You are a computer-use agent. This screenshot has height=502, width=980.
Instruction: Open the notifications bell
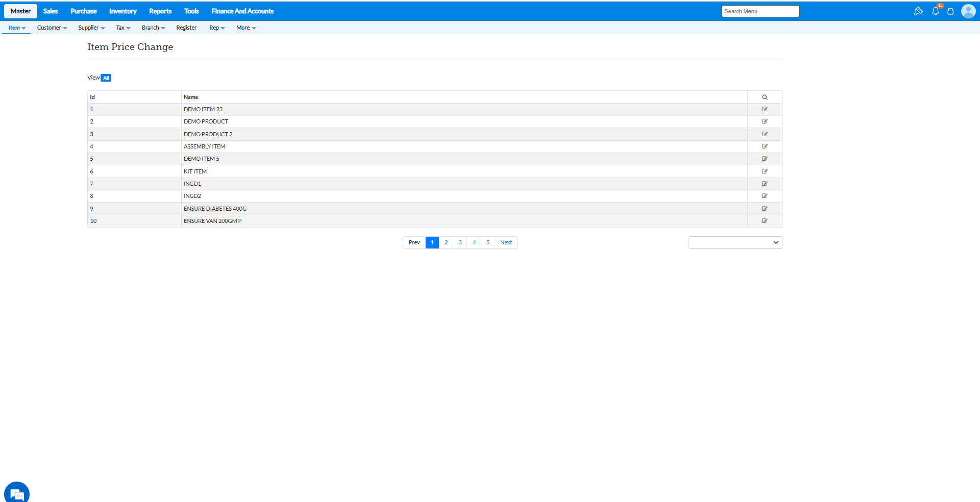pyautogui.click(x=936, y=11)
